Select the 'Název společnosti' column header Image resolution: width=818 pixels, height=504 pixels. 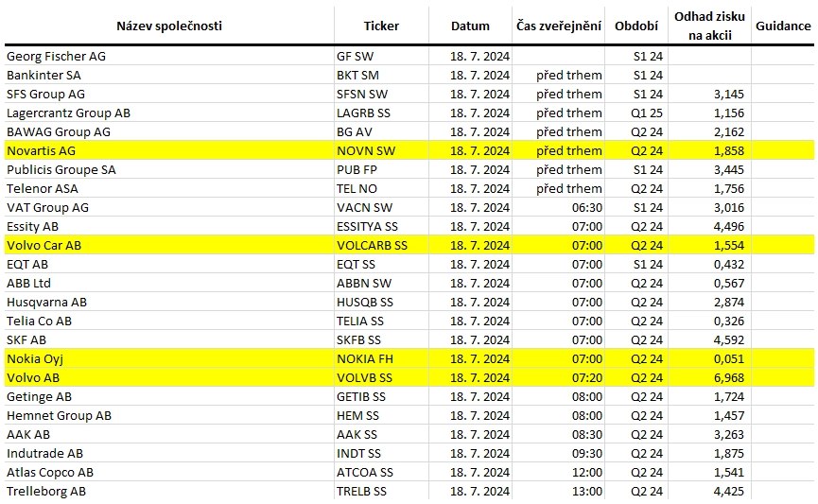tap(169, 26)
